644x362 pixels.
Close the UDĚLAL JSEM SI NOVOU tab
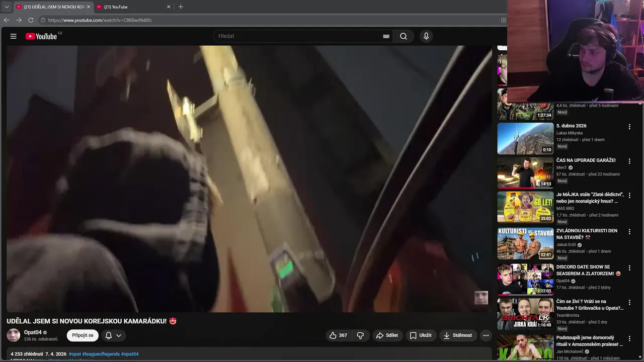coord(89,7)
